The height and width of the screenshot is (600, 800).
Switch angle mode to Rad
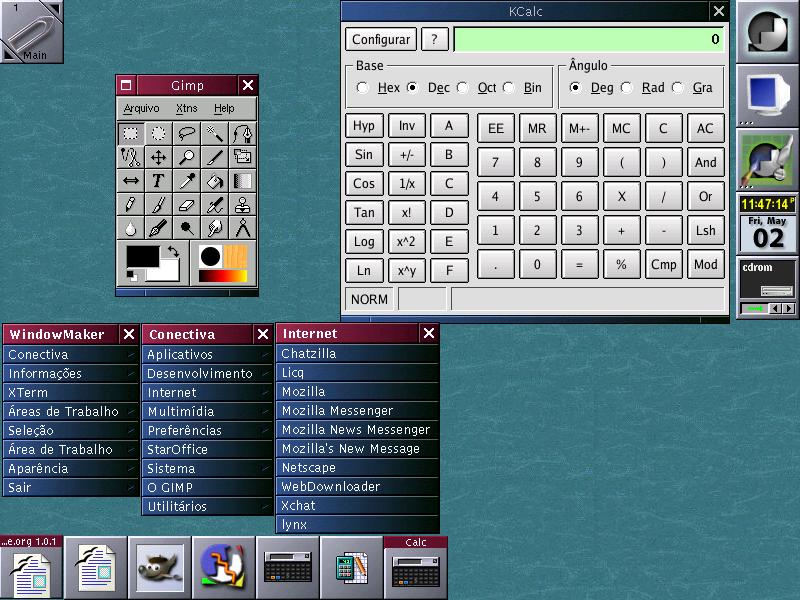(627, 88)
